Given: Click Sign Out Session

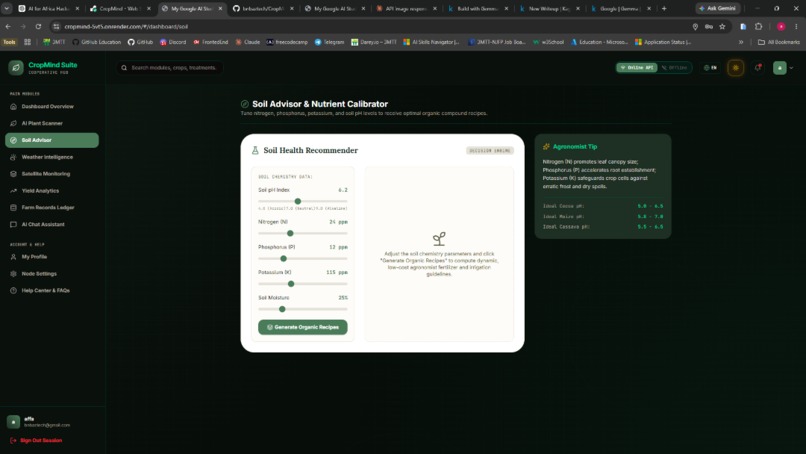Looking at the screenshot, I should click(x=36, y=441).
